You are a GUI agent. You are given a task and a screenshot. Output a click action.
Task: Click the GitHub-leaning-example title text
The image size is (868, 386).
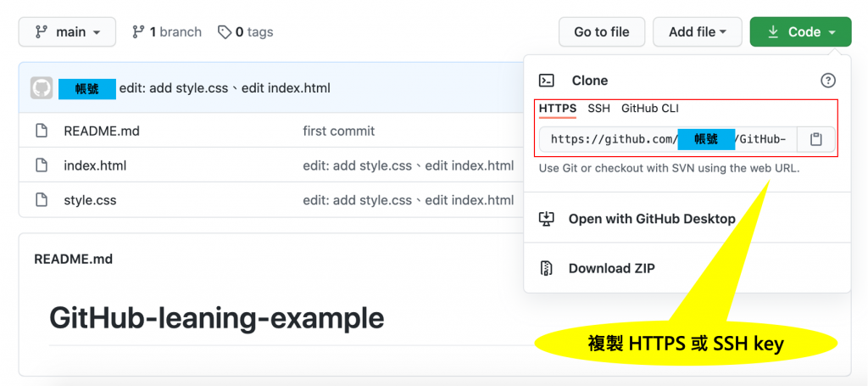(x=216, y=318)
